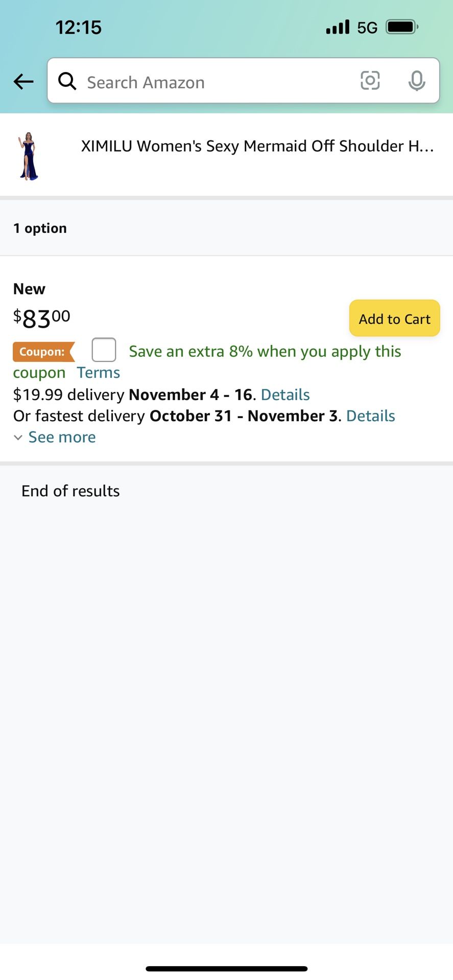Tap the cellular signal strength icon

[338, 27]
